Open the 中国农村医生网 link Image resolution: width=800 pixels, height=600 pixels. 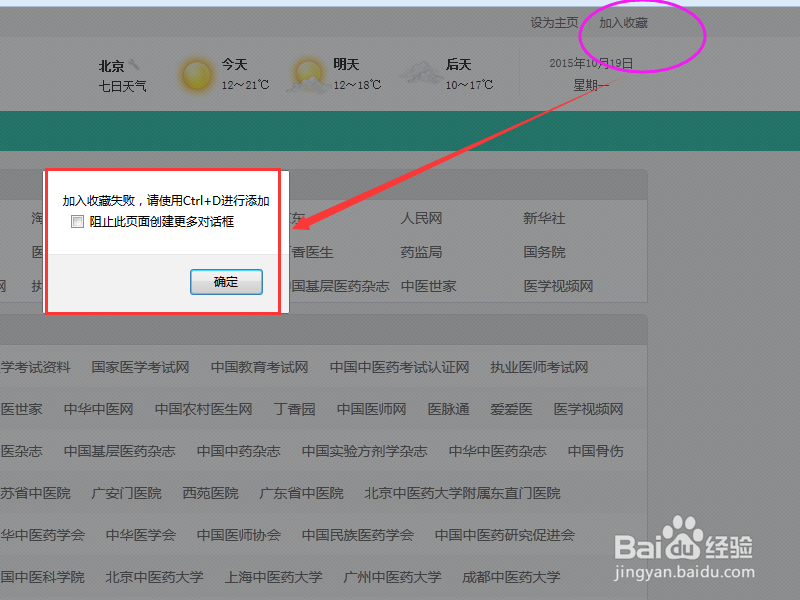click(x=204, y=409)
